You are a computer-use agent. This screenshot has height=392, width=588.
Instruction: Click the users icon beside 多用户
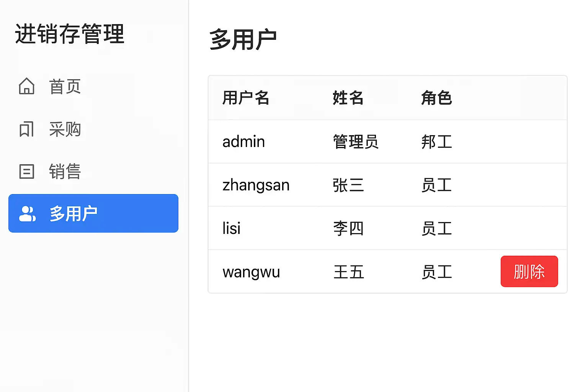(x=27, y=214)
